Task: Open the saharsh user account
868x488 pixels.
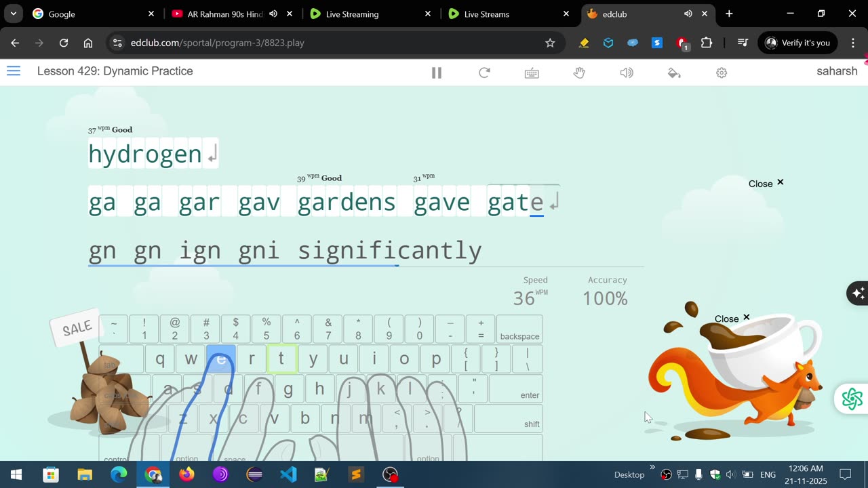Action: (x=837, y=71)
